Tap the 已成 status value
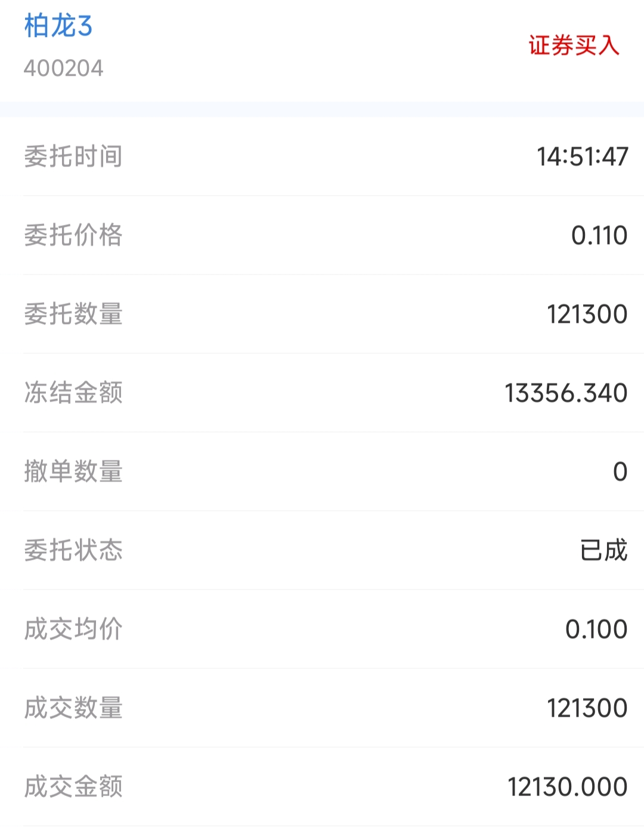 click(603, 550)
